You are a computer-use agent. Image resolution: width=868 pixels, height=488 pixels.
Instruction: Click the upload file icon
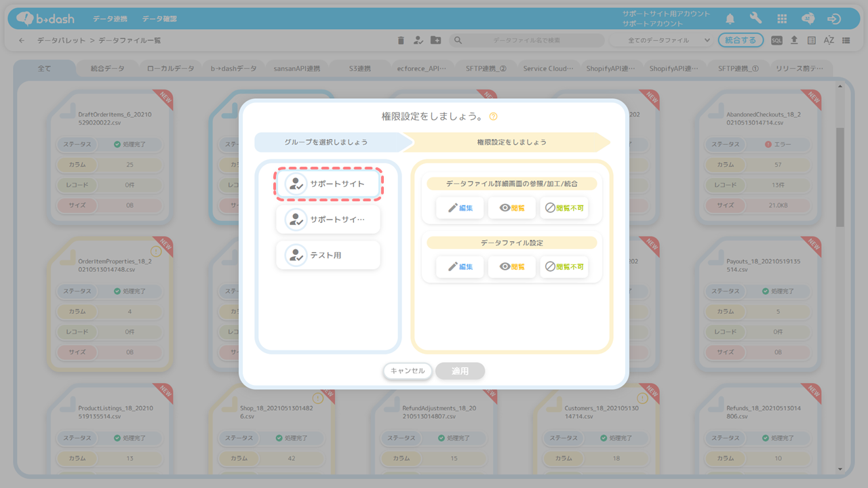click(x=794, y=41)
